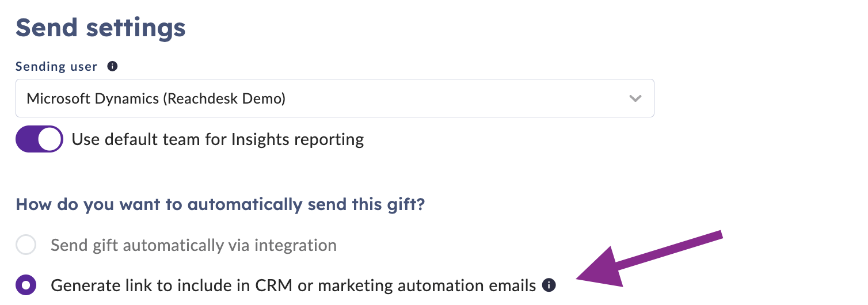
Task: Click 'marketing automation emails' in the second option
Action: click(x=427, y=285)
